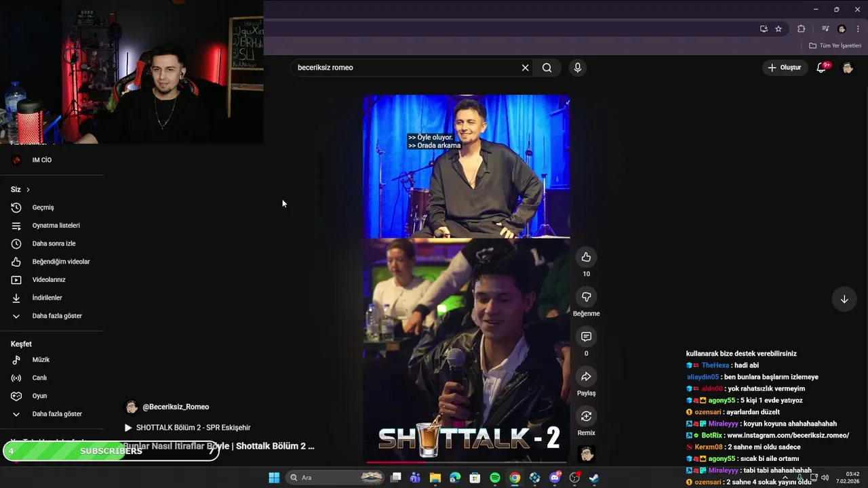
Task: Open SHOTTALK Bölüm 2 - SPR Eskişehir link
Action: click(x=193, y=428)
